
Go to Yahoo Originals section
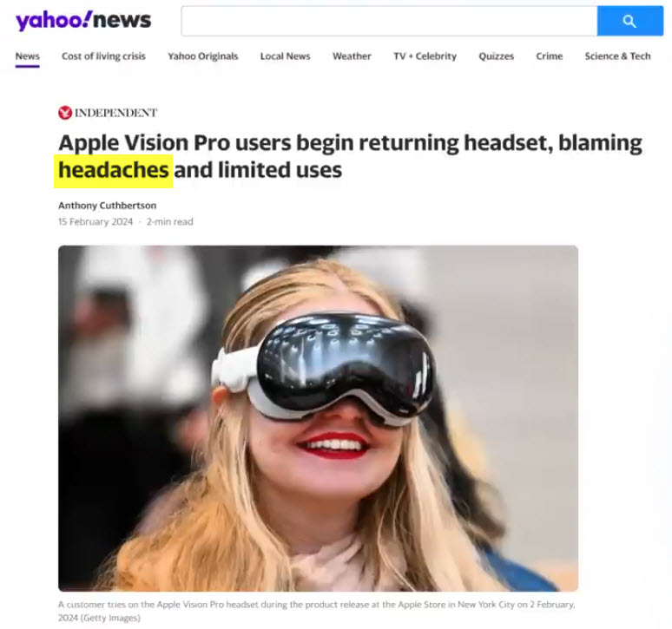coord(203,56)
